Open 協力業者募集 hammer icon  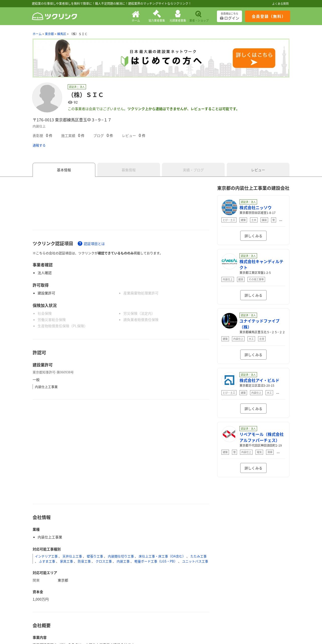(157, 16)
